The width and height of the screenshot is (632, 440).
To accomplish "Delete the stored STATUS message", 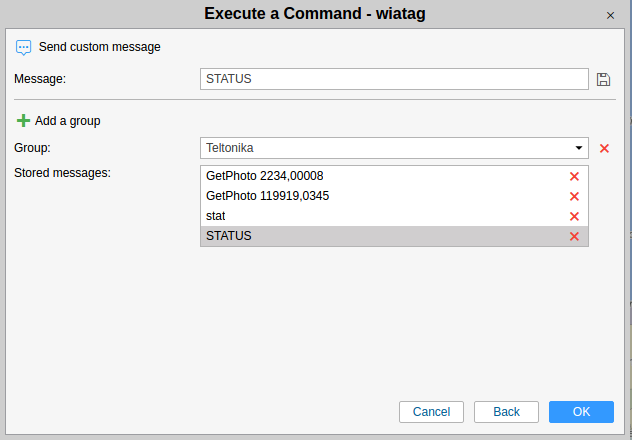I will 574,236.
